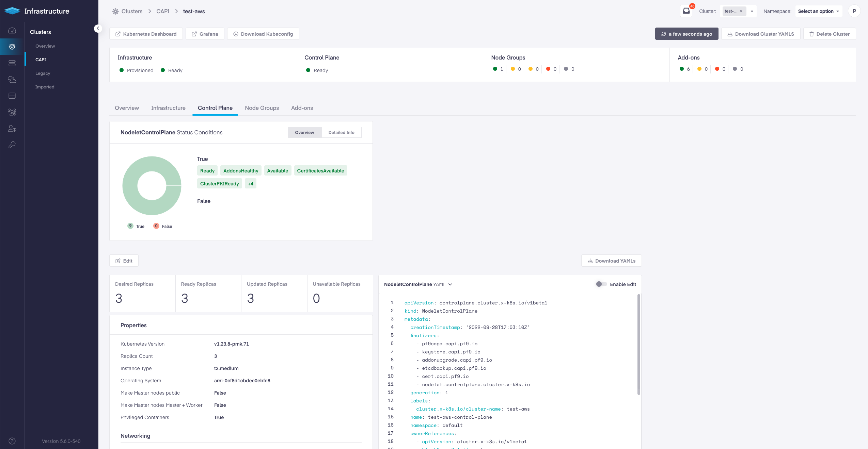
Task: Select Imported in the Clusters sidebar
Action: pos(45,87)
